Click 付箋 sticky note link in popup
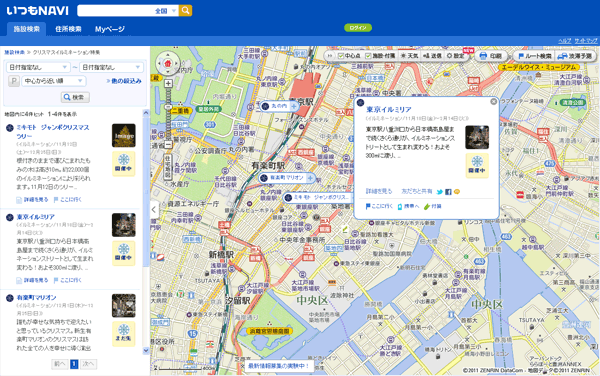Image resolution: width=600 pixels, height=376 pixels. tap(432, 207)
